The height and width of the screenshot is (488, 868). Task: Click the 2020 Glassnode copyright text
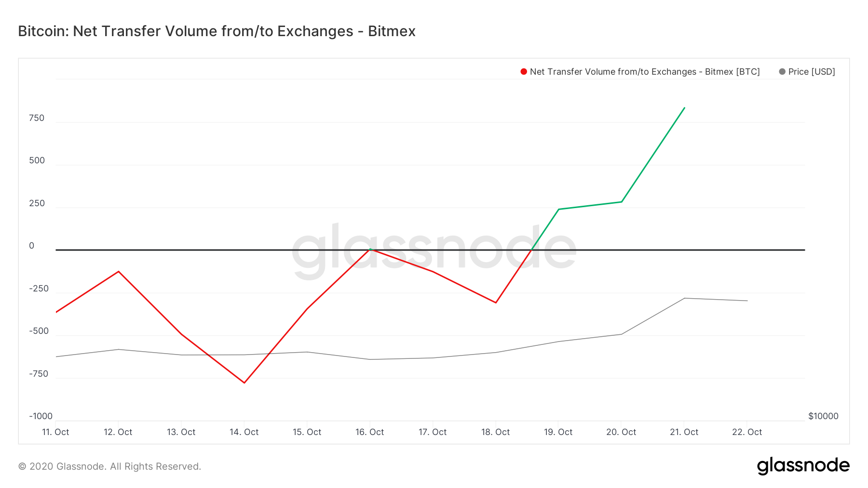pos(109,466)
